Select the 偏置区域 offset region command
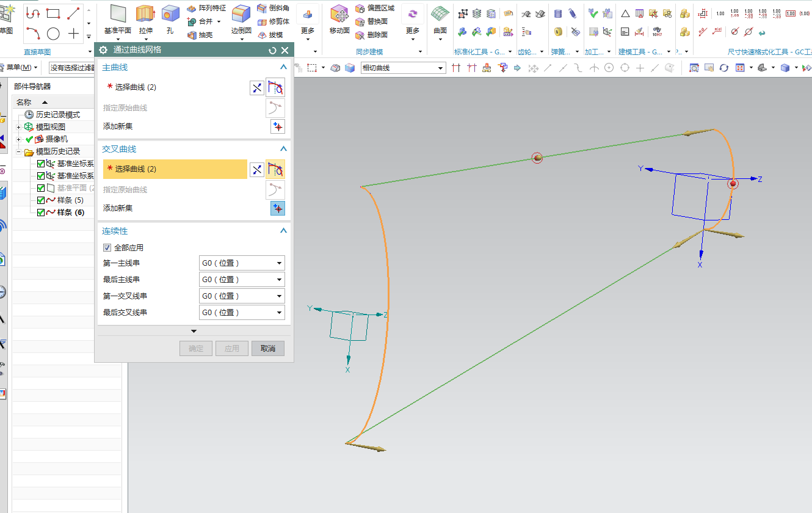Viewport: 812px width, 513px height. pyautogui.click(x=374, y=8)
